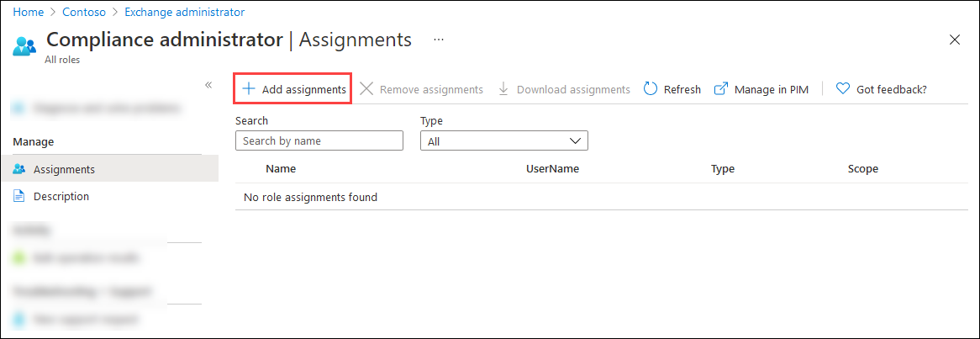Open the Description menu item
Screen dimensions: 980x339
click(x=61, y=196)
